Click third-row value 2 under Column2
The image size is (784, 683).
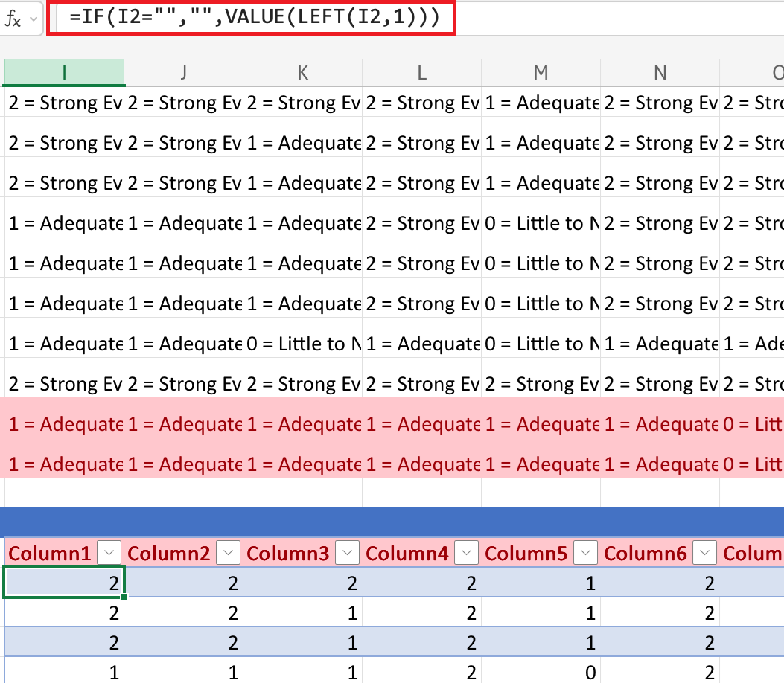(x=183, y=642)
